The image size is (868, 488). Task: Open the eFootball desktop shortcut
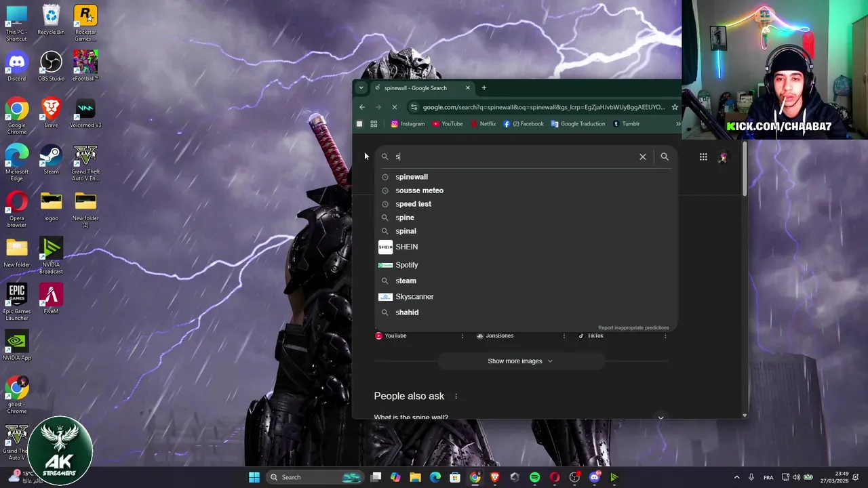coord(85,66)
